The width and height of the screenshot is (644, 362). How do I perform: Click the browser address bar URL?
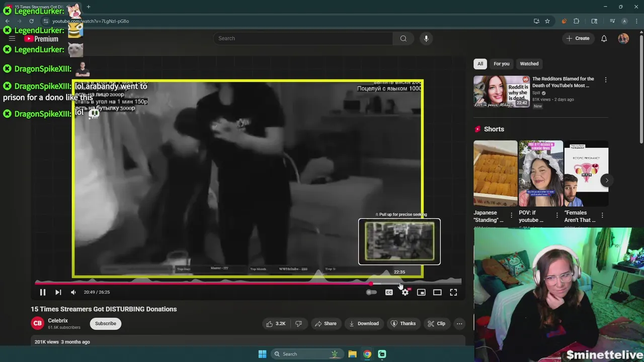click(91, 21)
